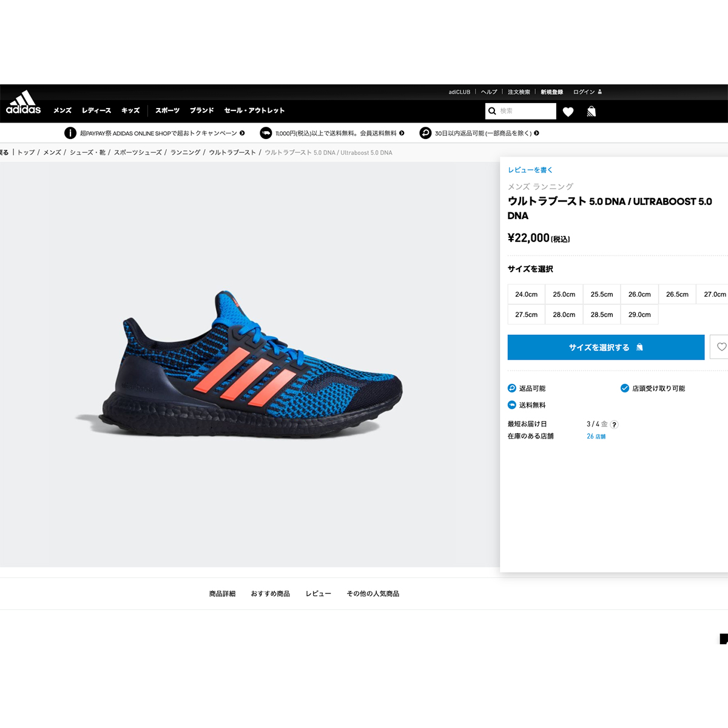
Task: Click the トップ breadcrumb
Action: [x=26, y=152]
